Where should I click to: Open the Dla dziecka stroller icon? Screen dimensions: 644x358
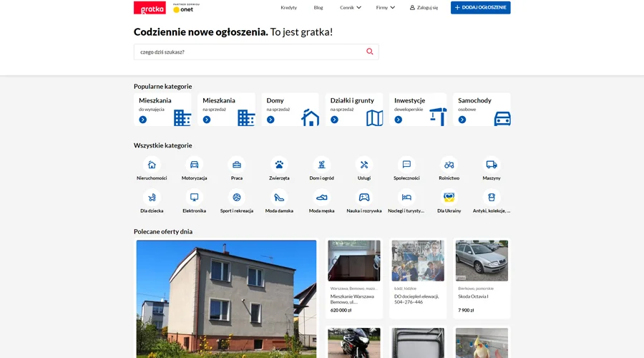pos(152,198)
